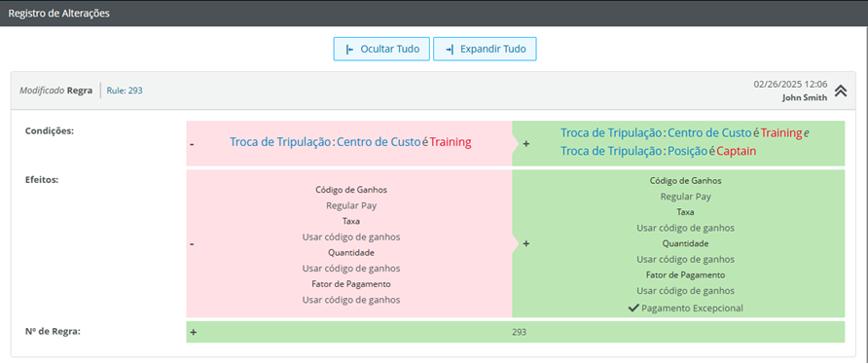
Task: Click the minus sign in the old Condições panel
Action: point(192,144)
